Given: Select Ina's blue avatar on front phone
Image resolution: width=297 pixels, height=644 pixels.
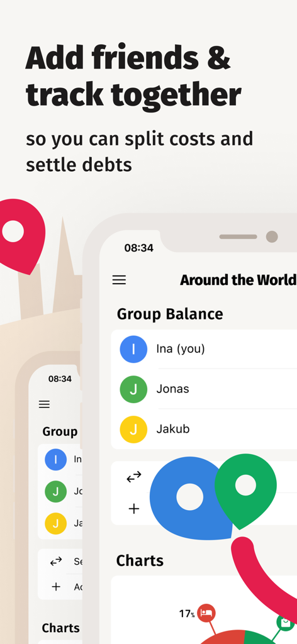Looking at the screenshot, I should coord(133,349).
